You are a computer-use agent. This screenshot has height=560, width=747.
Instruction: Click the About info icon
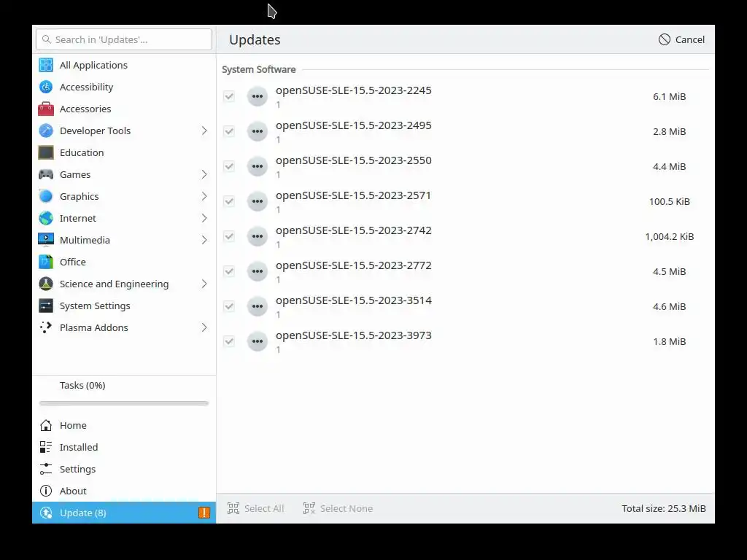pyautogui.click(x=46, y=491)
